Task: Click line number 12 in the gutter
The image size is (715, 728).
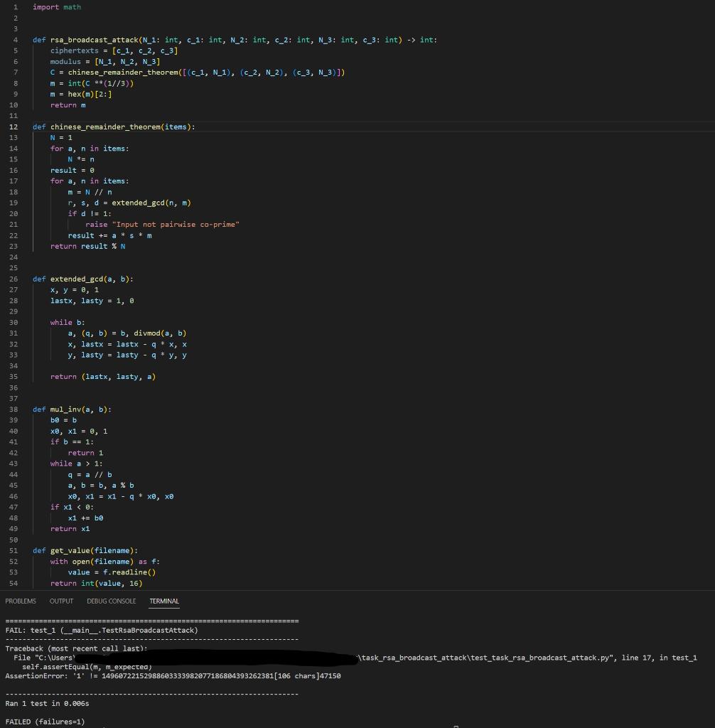Action: click(14, 127)
